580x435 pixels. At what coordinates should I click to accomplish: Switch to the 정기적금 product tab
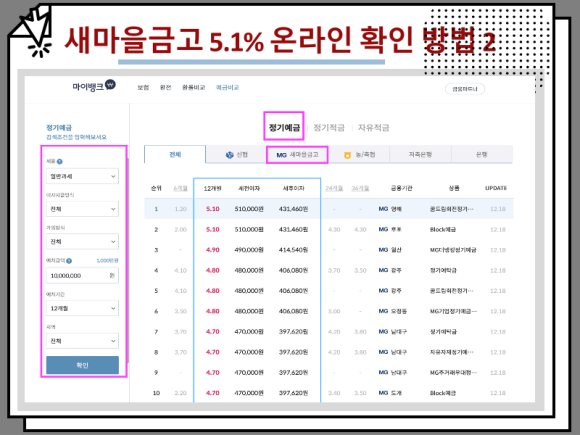[329, 128]
